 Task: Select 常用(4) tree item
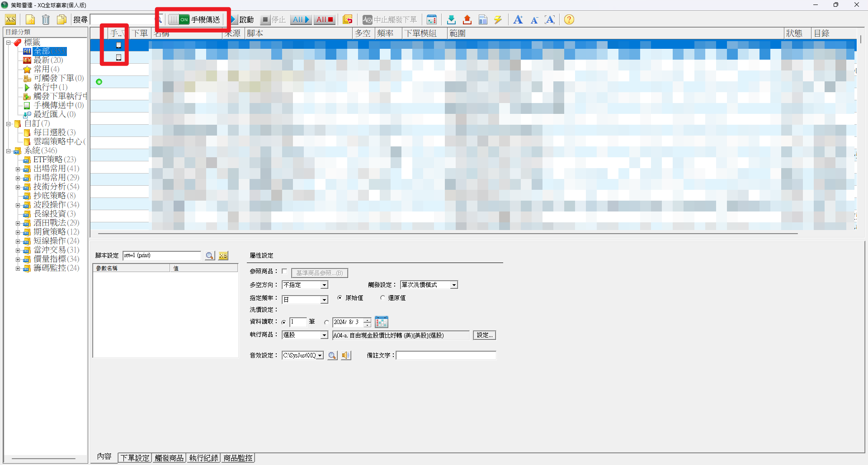point(47,70)
